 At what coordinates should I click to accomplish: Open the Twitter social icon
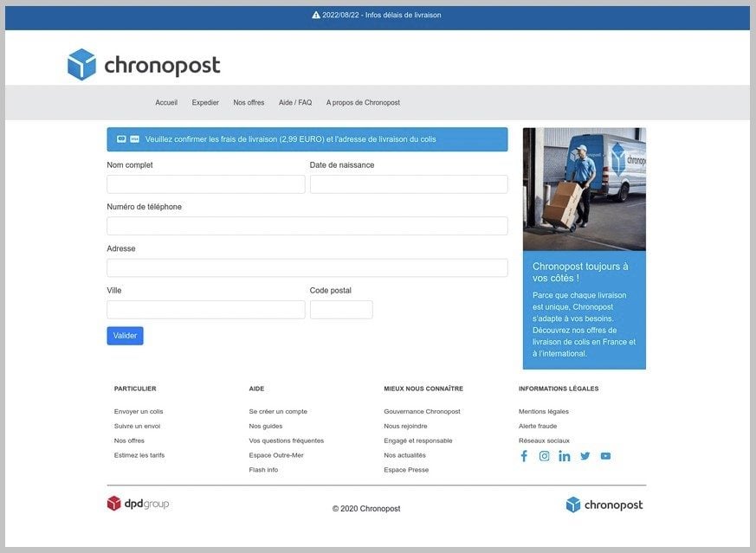pos(585,456)
